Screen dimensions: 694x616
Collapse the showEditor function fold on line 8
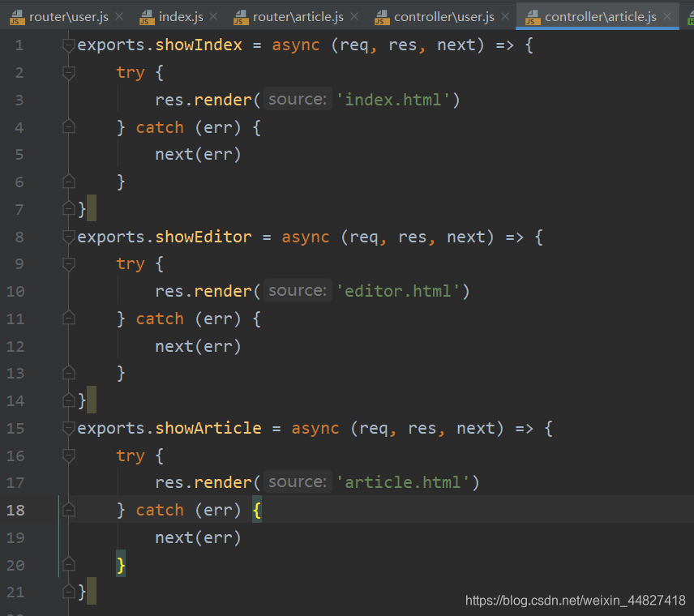coord(69,237)
